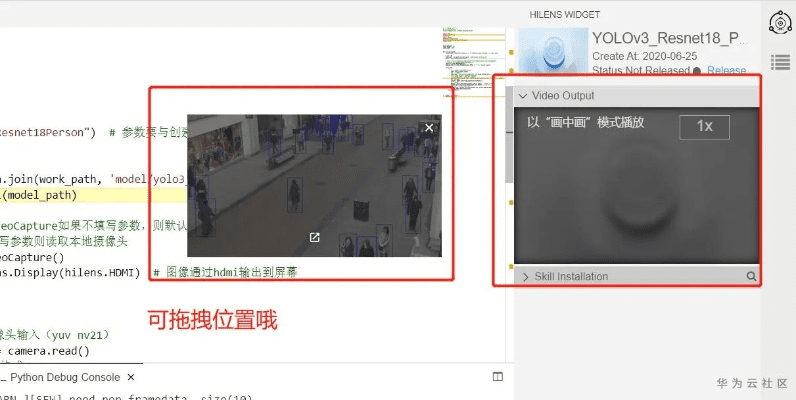Image resolution: width=796 pixels, height=400 pixels.
Task: Click the HiLens widget panel scrollbar
Action: coord(509,134)
